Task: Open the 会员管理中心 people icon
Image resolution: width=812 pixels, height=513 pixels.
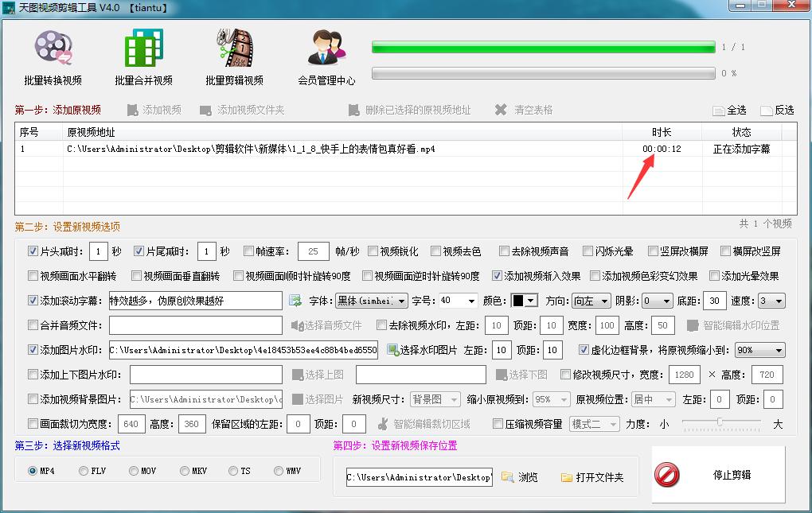Action: tap(326, 47)
